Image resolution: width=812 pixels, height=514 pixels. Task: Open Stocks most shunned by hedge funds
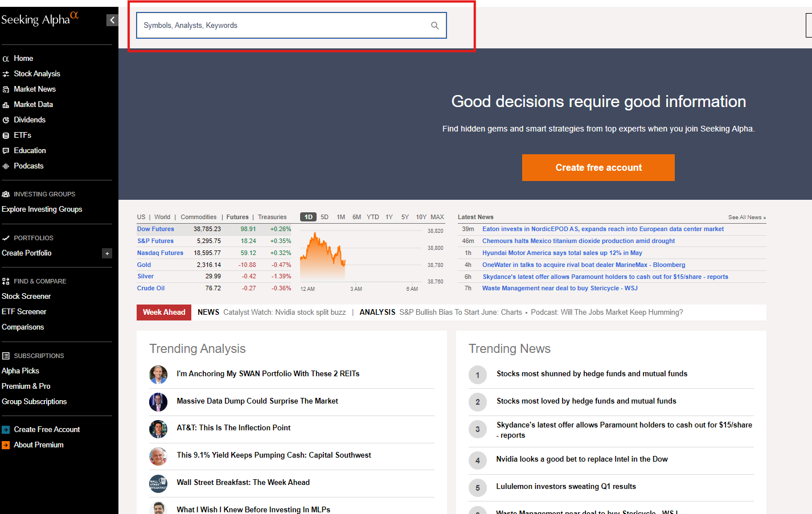[592, 373]
